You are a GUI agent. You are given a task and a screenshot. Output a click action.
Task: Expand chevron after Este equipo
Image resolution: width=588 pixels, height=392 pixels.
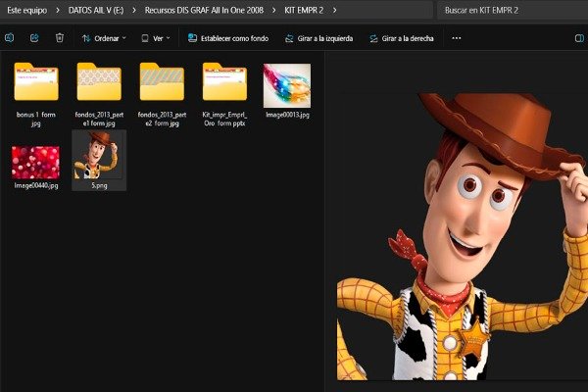tap(58, 10)
